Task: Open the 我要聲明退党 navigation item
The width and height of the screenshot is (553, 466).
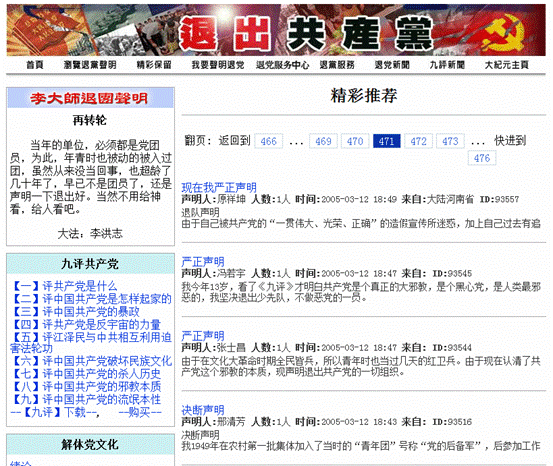Action: [x=218, y=65]
